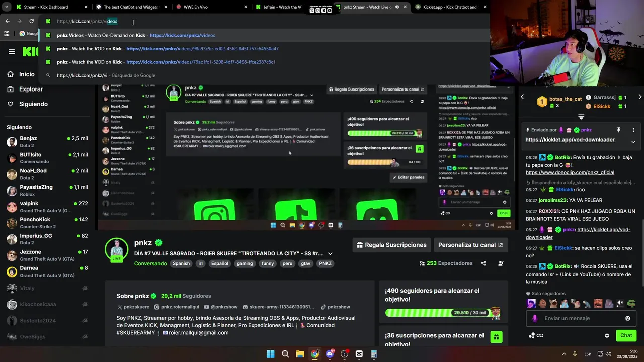Viewport: 644px width, 362px height.
Task: Click the pnkz LIVE avatar
Action: (x=116, y=250)
